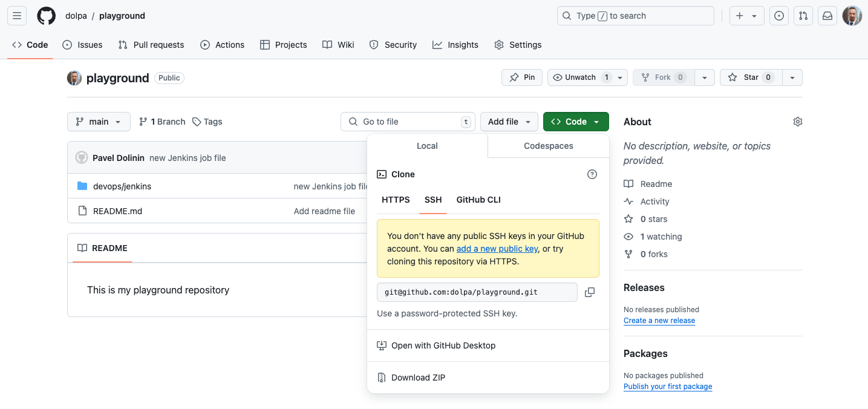Click the clone help question mark icon
The height and width of the screenshot is (409, 868).
592,174
